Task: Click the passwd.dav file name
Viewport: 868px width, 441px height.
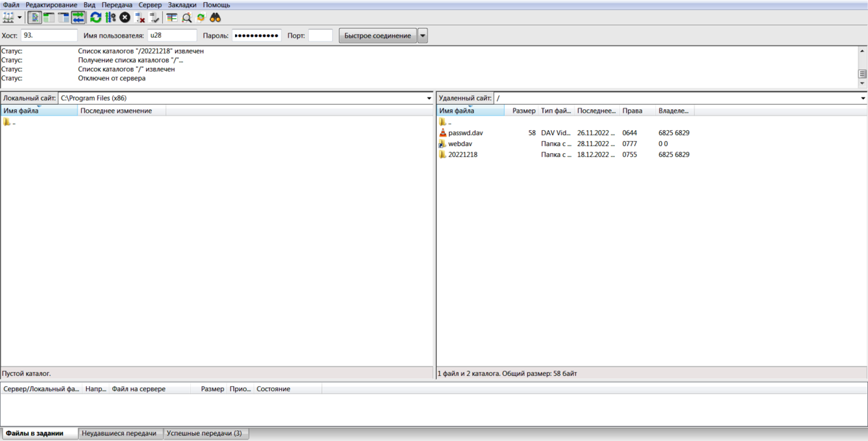Action: tap(465, 133)
